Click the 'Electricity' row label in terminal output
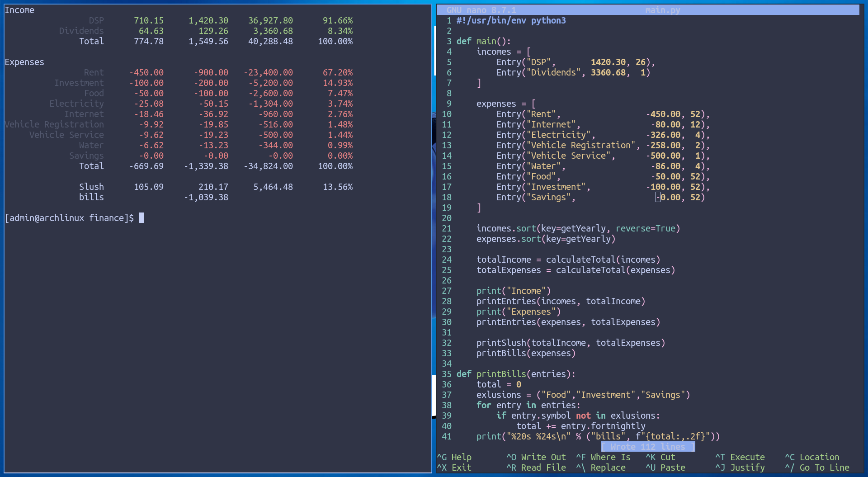The image size is (868, 477). [76, 104]
